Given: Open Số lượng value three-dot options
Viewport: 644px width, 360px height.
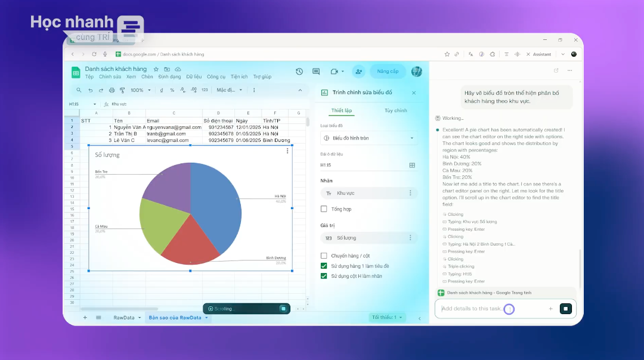Looking at the screenshot, I should (410, 238).
